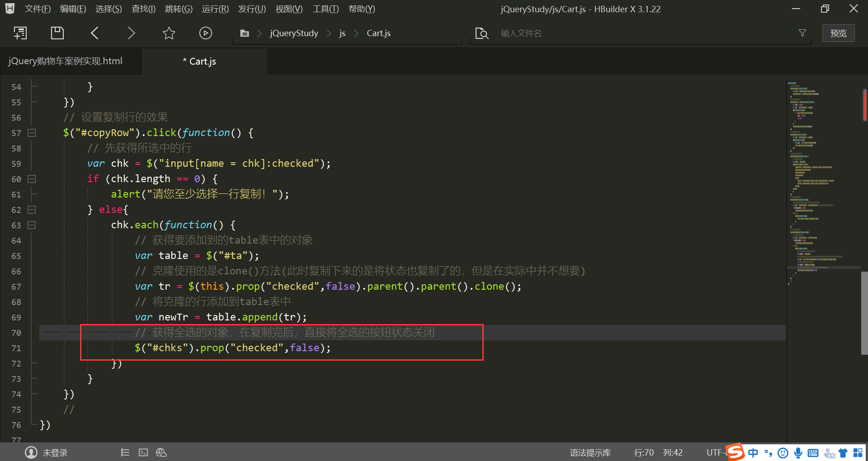Click 语法提示库 in the status bar
The width and height of the screenshot is (868, 461).
(x=590, y=452)
